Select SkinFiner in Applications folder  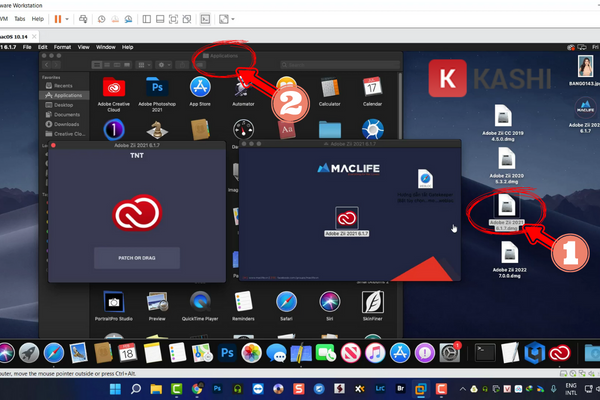(x=373, y=305)
